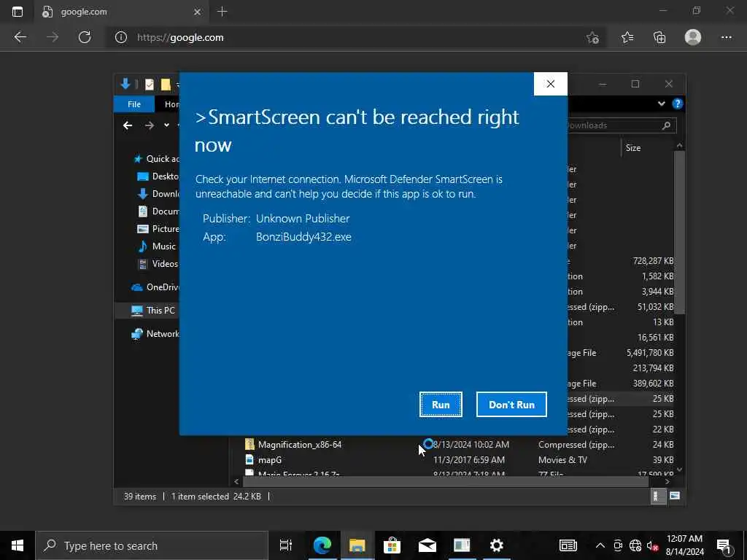Open Edge Settings and more menu
The height and width of the screenshot is (560, 747).
click(726, 37)
